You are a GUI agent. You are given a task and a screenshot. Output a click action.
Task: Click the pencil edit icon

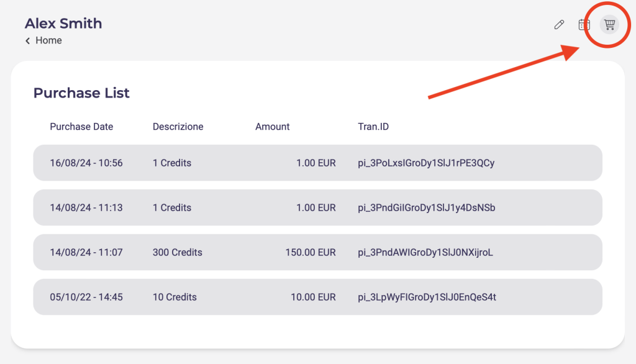(x=559, y=25)
